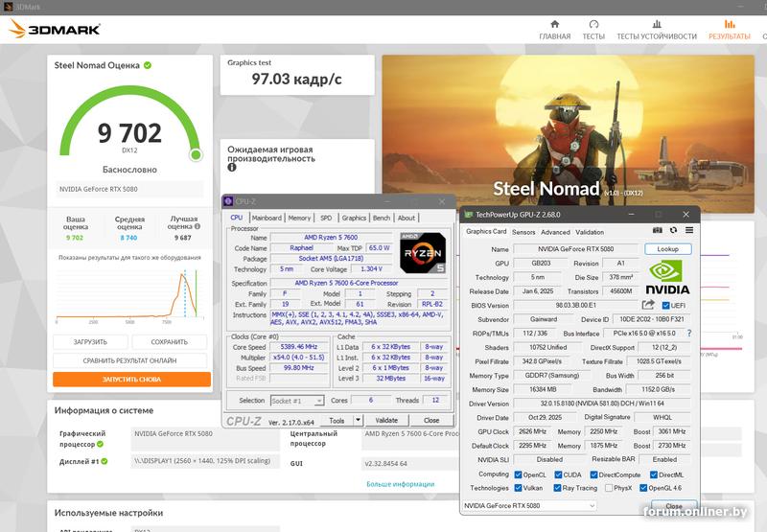Click the Bus Interface question mark icon
The image size is (767, 532).
tap(689, 333)
